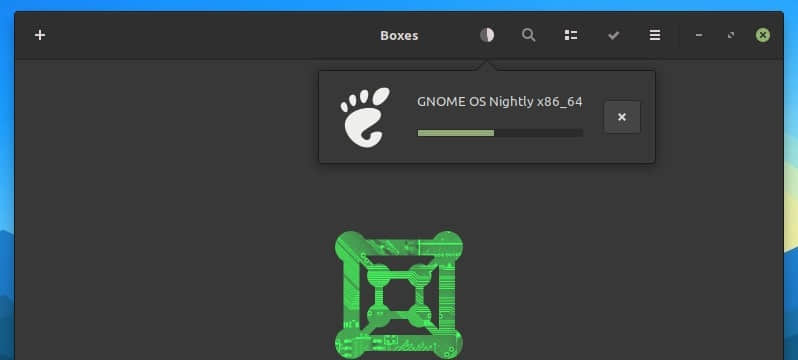The height and width of the screenshot is (360, 798).
Task: Click the unfilled dark part of progress bar
Action: click(x=538, y=133)
